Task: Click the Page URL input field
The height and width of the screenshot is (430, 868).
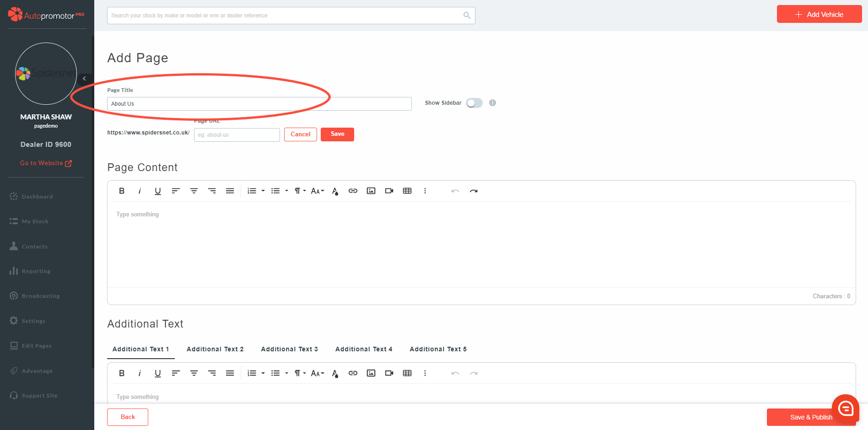Action: point(237,135)
